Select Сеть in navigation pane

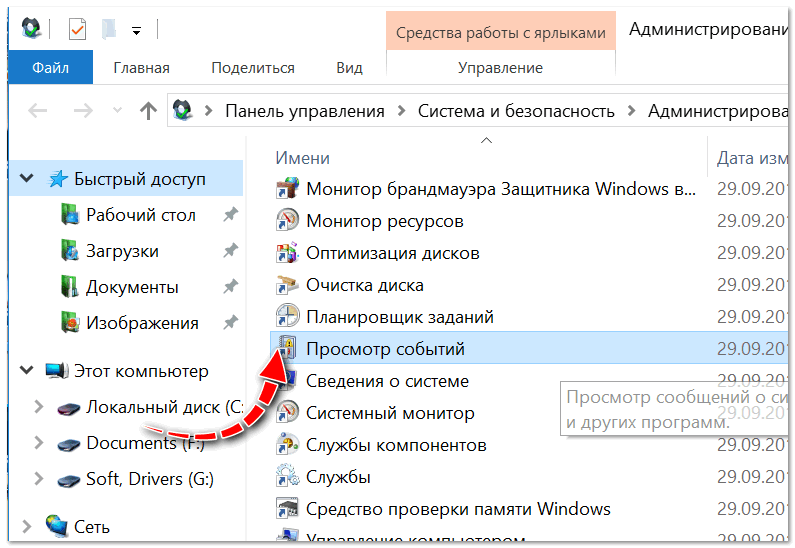click(x=92, y=527)
